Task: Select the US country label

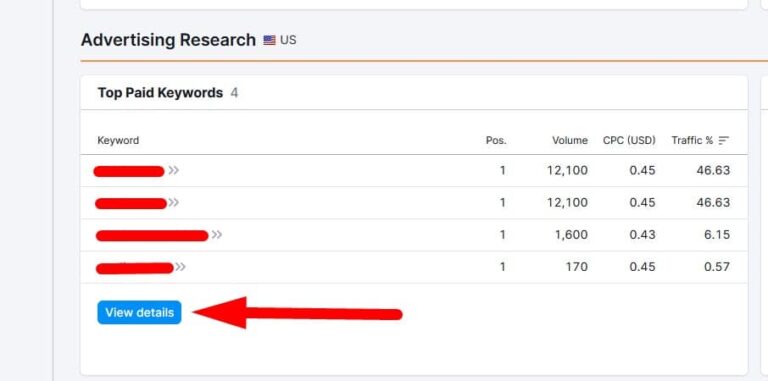Action: 288,40
